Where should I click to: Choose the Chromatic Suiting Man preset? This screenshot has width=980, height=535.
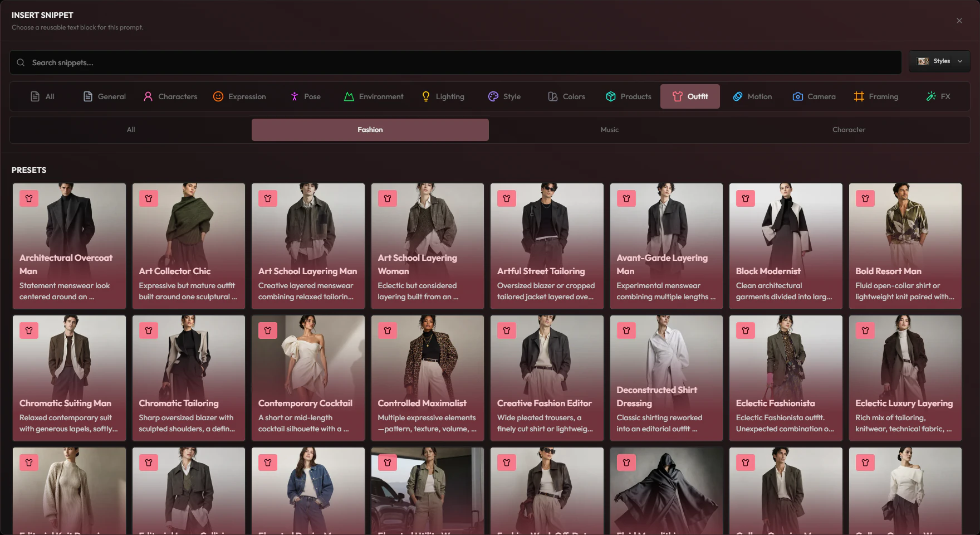(x=69, y=378)
